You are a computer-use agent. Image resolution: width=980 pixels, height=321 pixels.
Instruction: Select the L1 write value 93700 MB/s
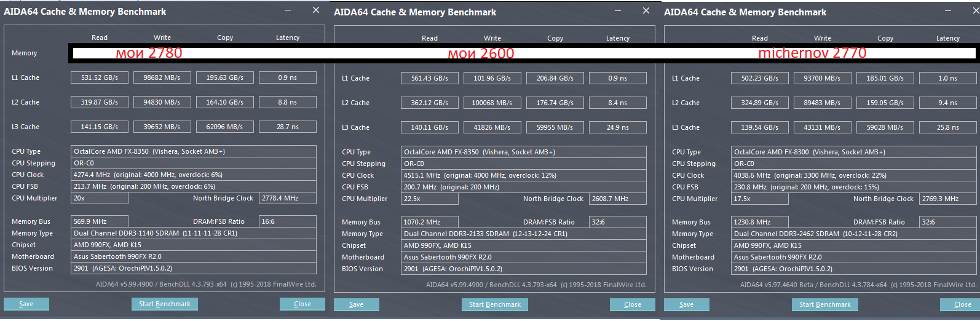(823, 78)
